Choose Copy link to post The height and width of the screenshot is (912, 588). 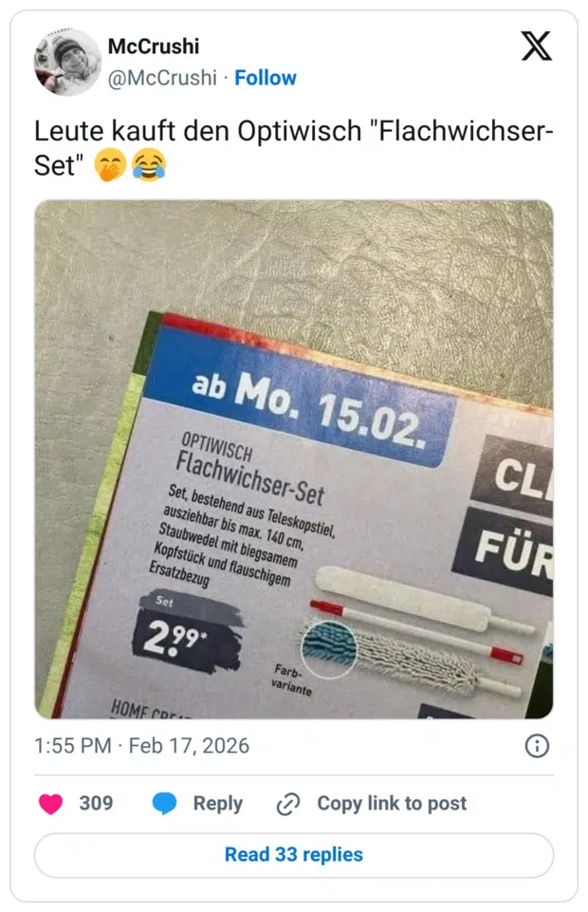point(392,803)
